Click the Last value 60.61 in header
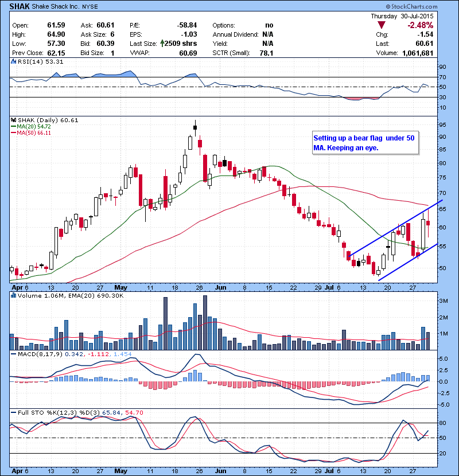459x476 pixels. tap(425, 44)
